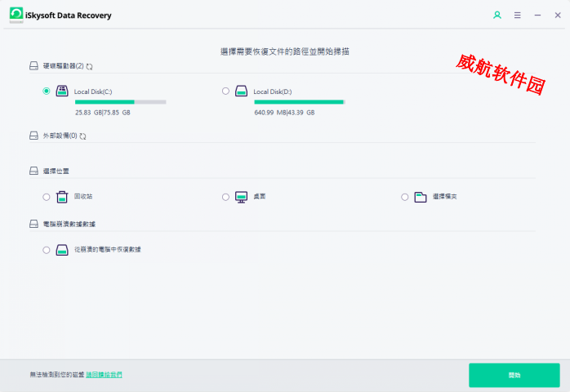
Task: Click the select folder text label
Action: pos(444,197)
